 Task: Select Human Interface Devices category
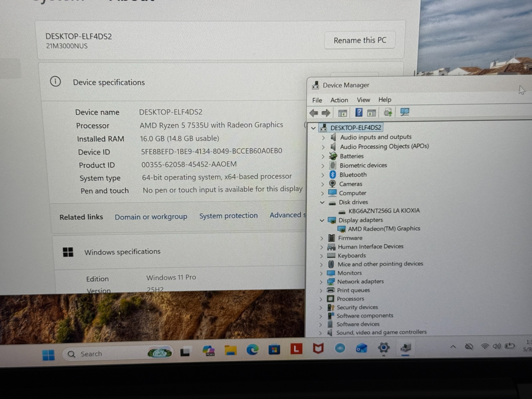[x=370, y=247]
